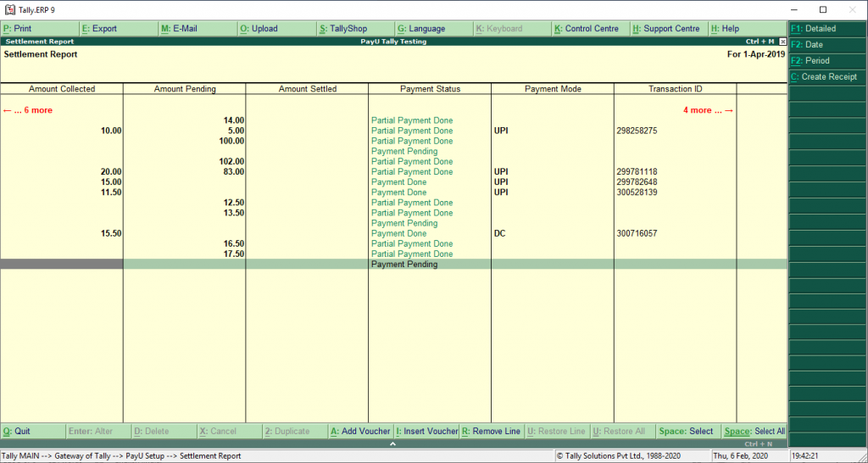Open the Export menu

point(119,29)
